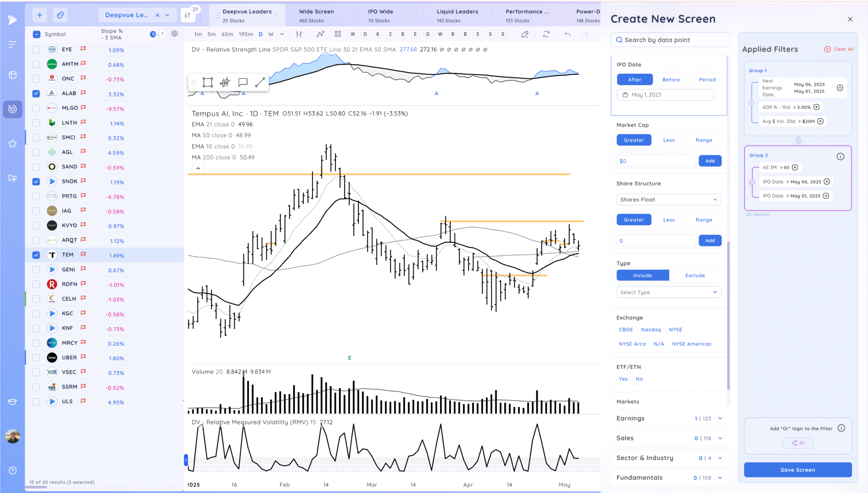
Task: Check the UBER row checkbox
Action: click(36, 358)
